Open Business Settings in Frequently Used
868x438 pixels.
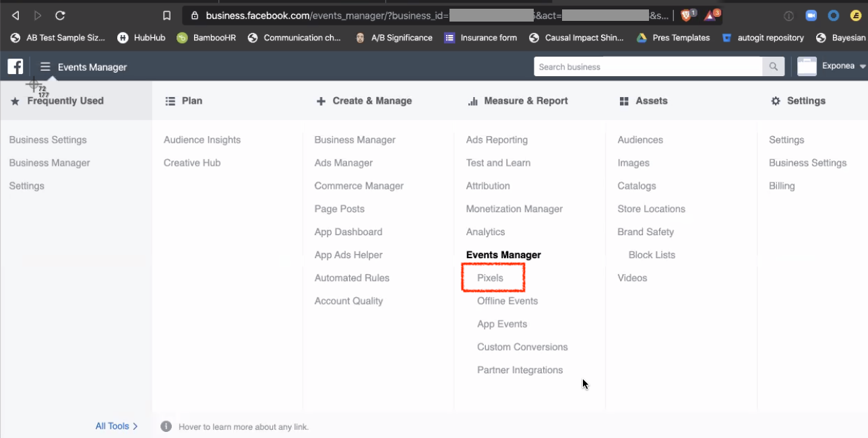(48, 140)
